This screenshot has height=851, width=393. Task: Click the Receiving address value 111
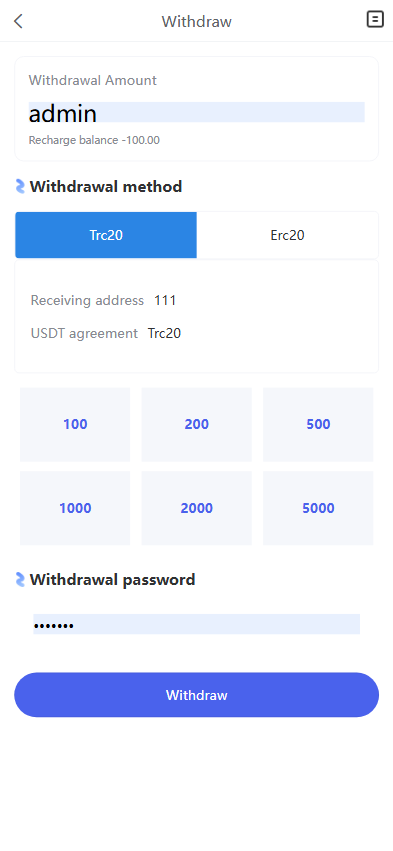tap(165, 300)
